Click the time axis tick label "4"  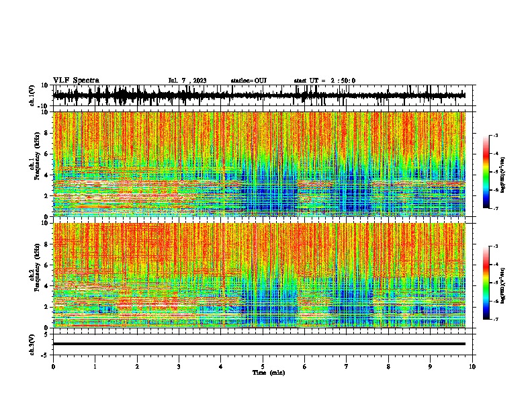click(221, 367)
